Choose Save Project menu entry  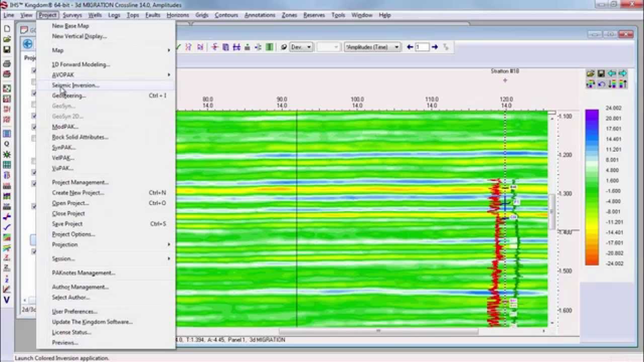click(67, 224)
